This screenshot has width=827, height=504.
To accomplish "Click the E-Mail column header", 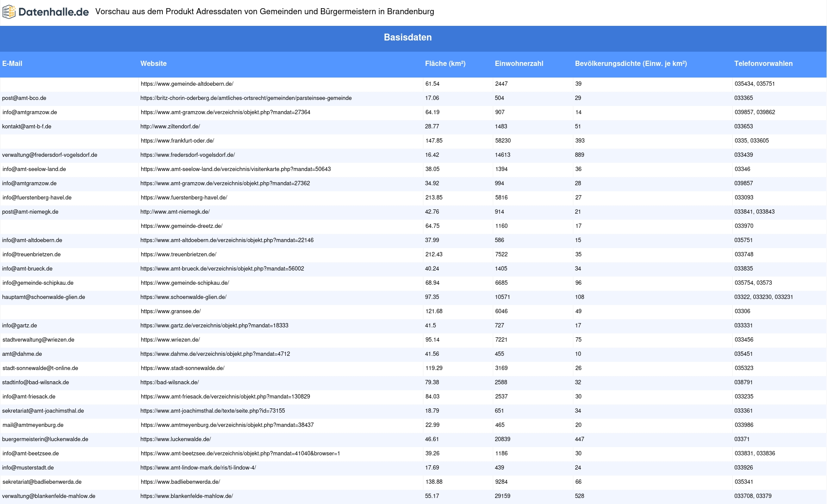I will 12,63.
